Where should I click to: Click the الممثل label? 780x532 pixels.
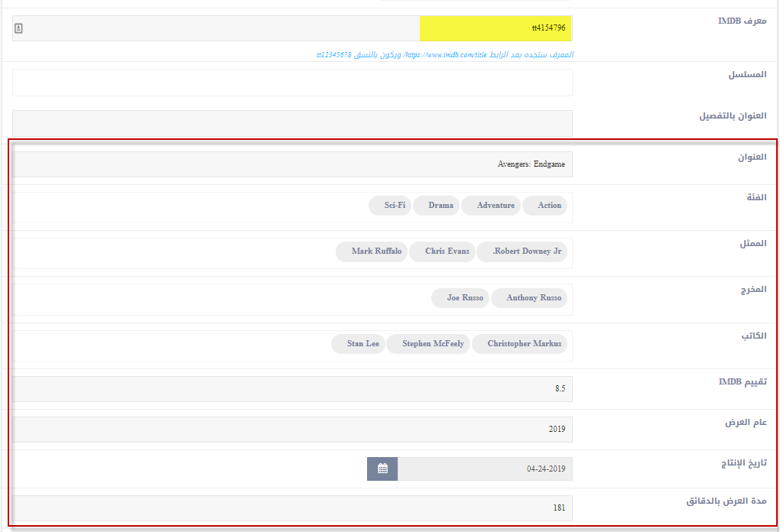[753, 243]
